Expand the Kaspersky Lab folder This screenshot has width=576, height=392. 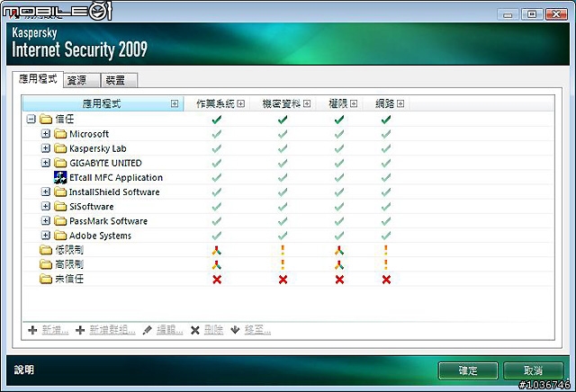(x=46, y=148)
